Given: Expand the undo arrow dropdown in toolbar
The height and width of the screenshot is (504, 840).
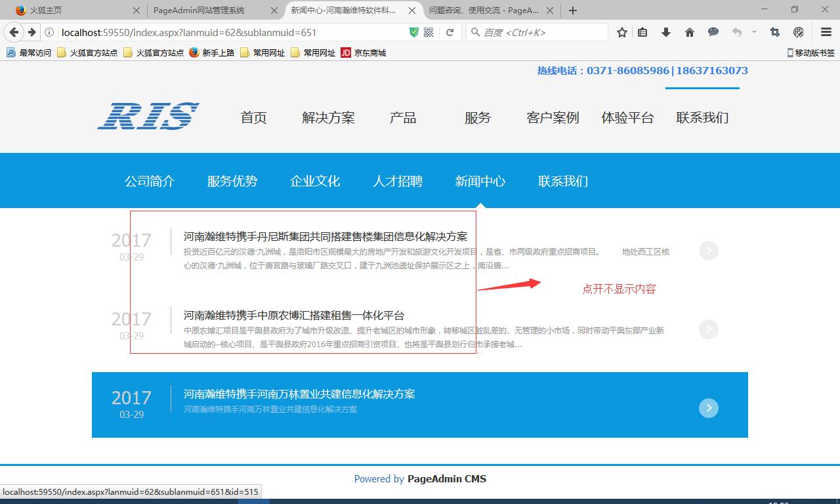Looking at the screenshot, I should [x=754, y=32].
